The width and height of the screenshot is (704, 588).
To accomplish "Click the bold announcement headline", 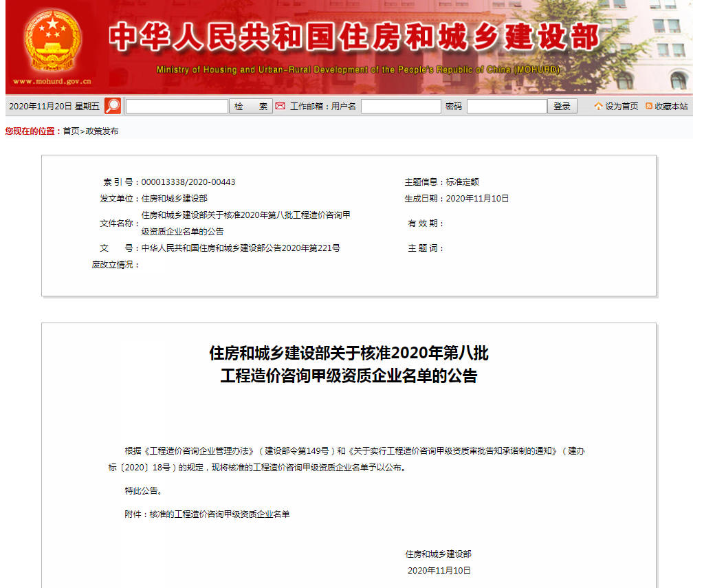I will pos(349,364).
